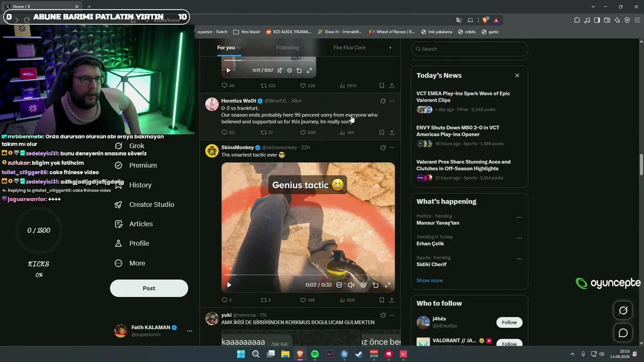Open settings on Genius tactic video
The height and width of the screenshot is (362, 644).
click(363, 285)
